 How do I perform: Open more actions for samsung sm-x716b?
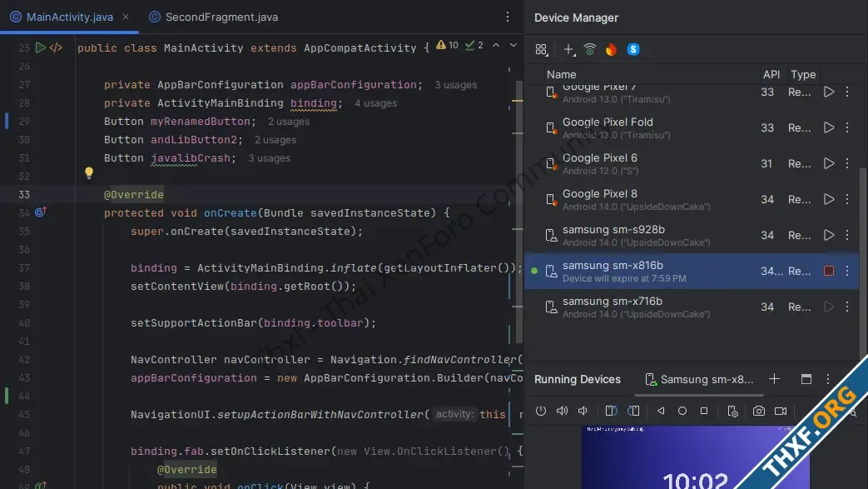tap(847, 307)
